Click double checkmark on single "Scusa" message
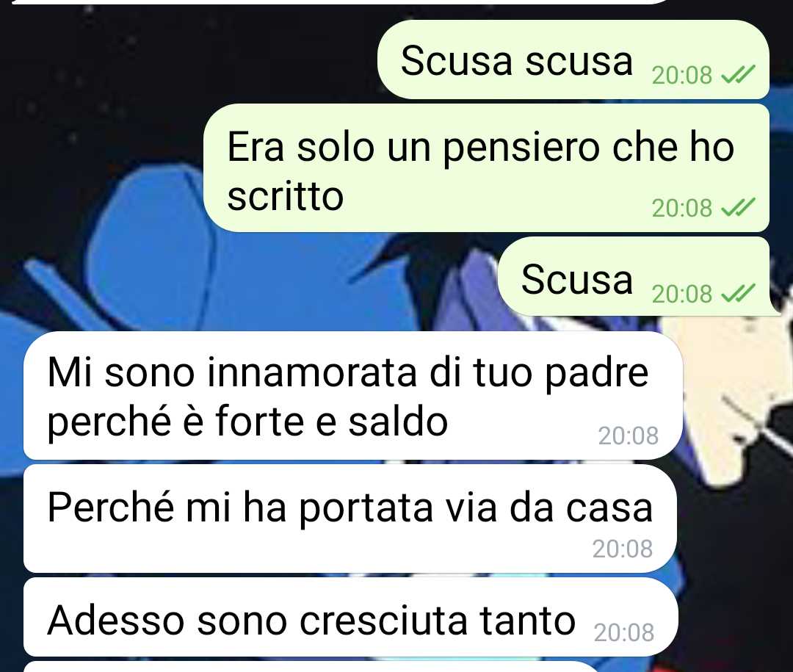 tap(738, 293)
